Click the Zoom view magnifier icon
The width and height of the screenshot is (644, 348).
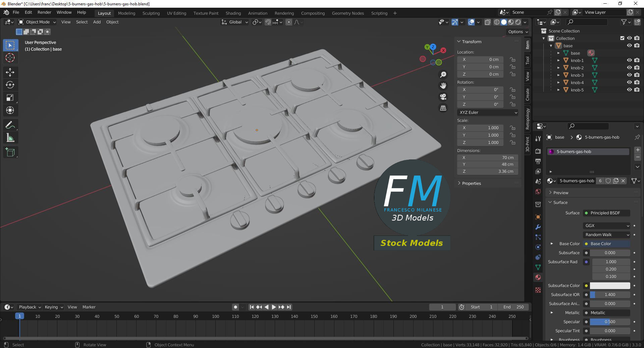[443, 75]
